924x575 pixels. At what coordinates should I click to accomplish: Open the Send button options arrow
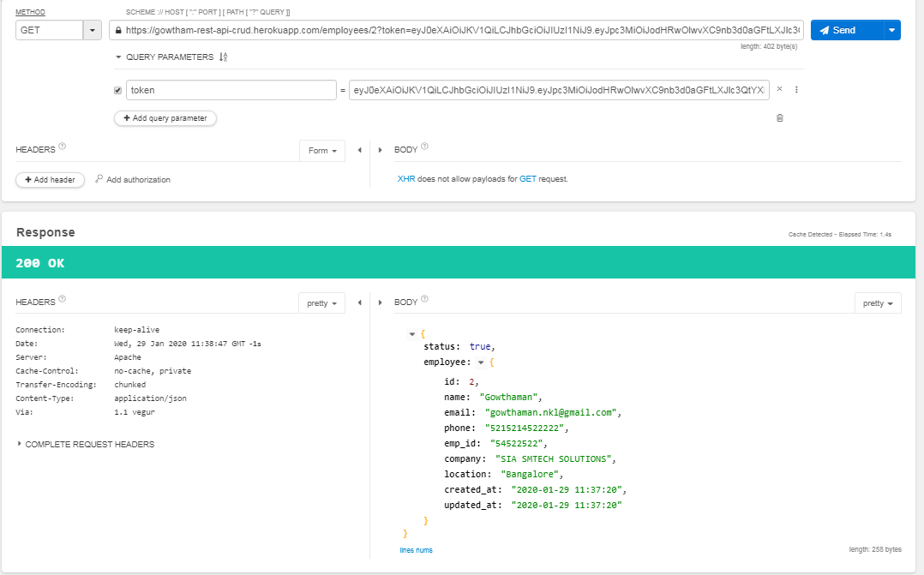click(892, 30)
